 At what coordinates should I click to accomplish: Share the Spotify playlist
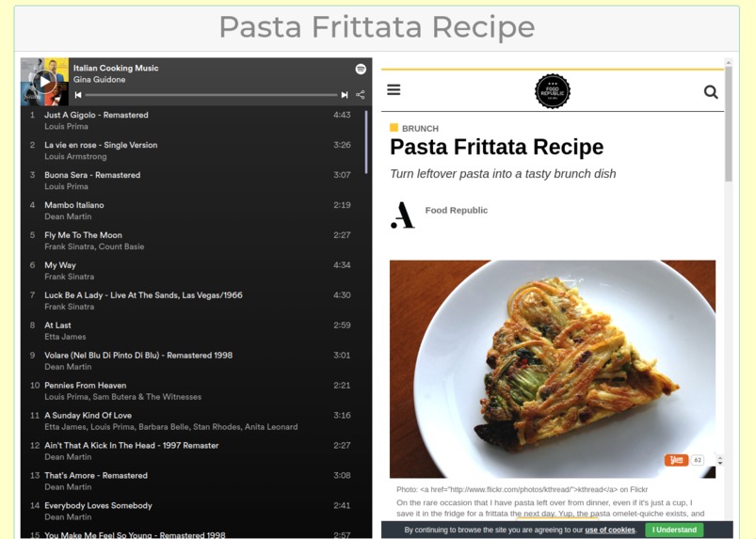[361, 94]
